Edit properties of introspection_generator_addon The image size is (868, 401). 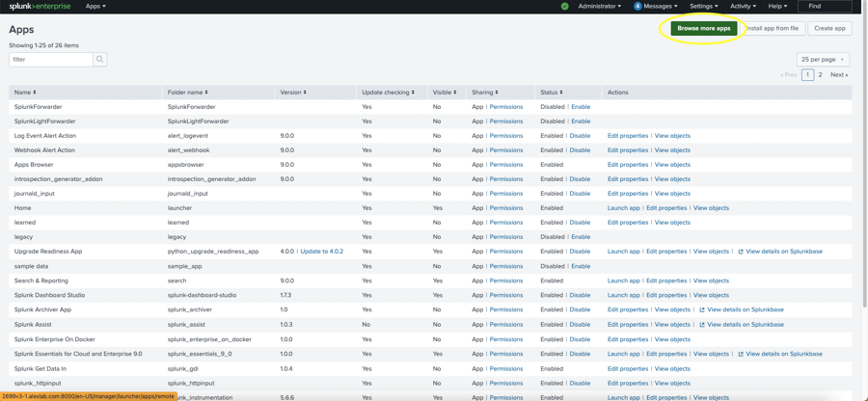[x=628, y=179]
